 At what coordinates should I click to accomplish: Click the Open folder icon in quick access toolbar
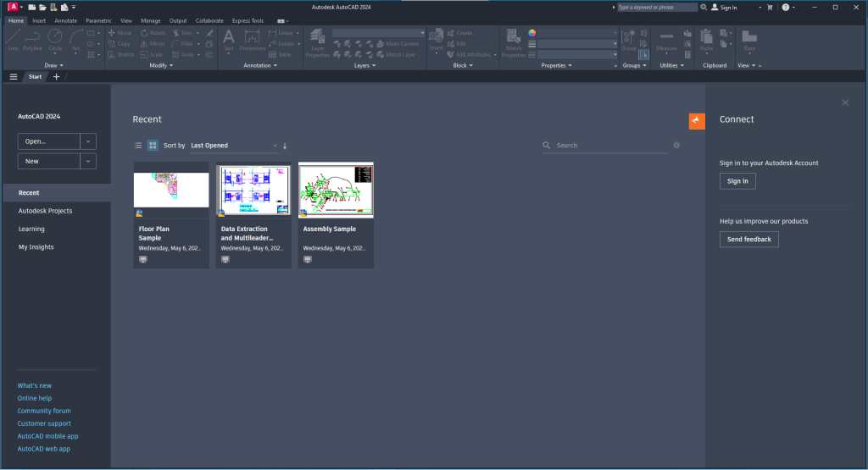(x=42, y=7)
